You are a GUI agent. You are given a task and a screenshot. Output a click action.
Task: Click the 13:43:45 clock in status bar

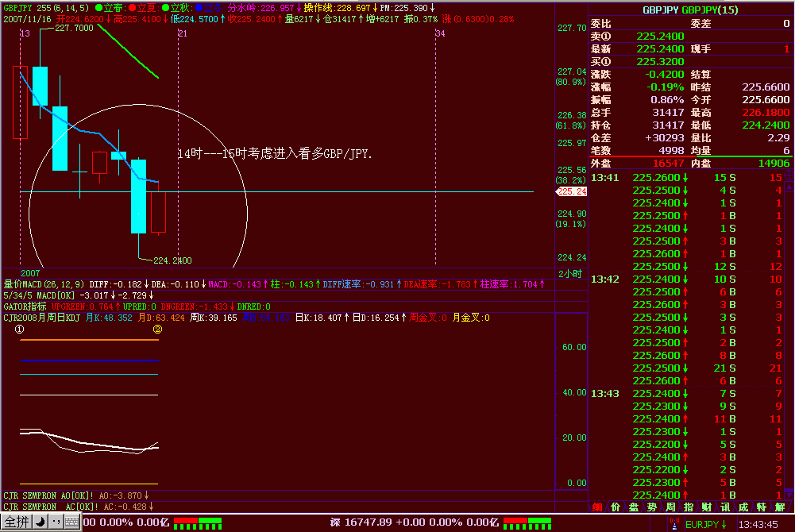[758, 524]
